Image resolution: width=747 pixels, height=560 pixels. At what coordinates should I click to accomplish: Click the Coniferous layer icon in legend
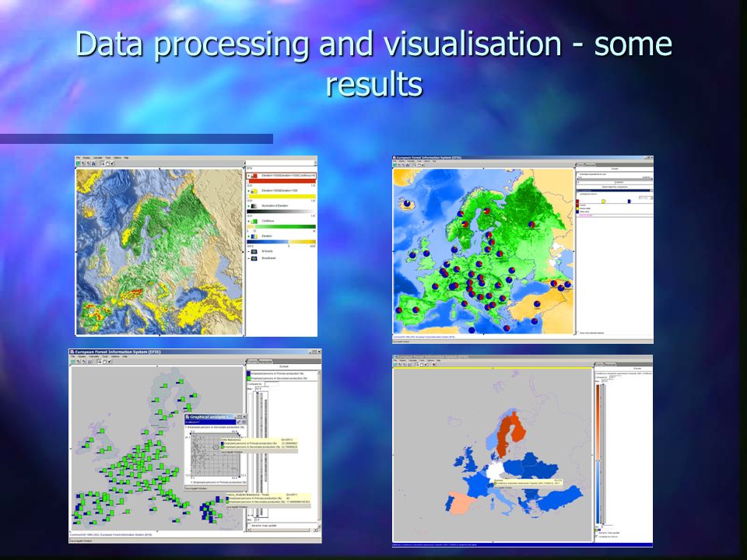tap(254, 222)
